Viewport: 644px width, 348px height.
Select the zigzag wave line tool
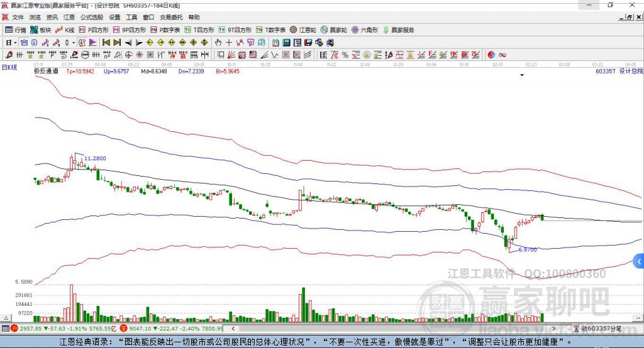click(x=275, y=55)
